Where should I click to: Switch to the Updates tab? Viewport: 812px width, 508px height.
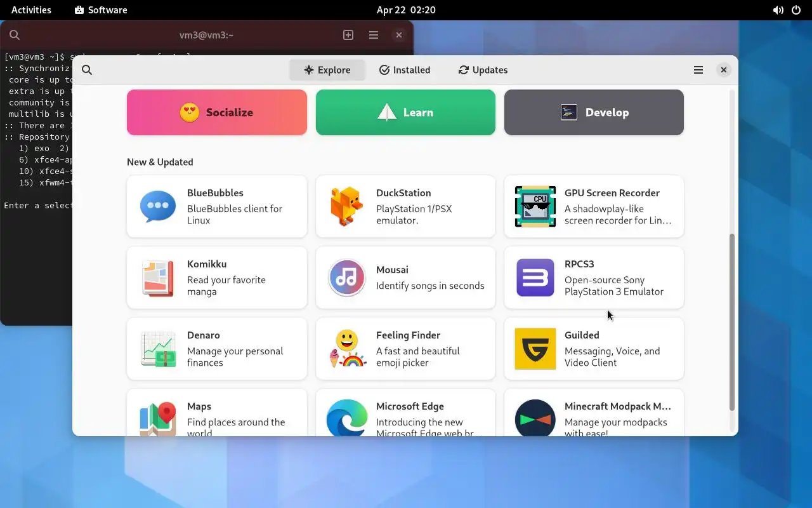click(x=483, y=70)
